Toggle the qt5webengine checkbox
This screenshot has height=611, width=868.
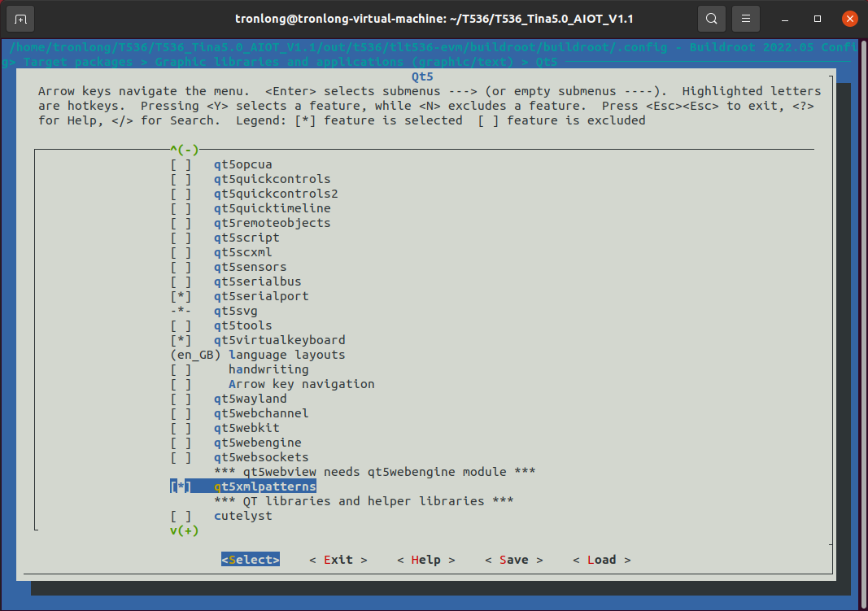tap(181, 443)
